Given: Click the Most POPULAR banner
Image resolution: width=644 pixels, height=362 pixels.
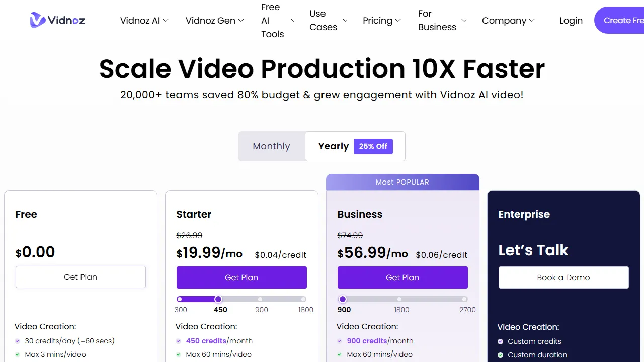Looking at the screenshot, I should 403,182.
